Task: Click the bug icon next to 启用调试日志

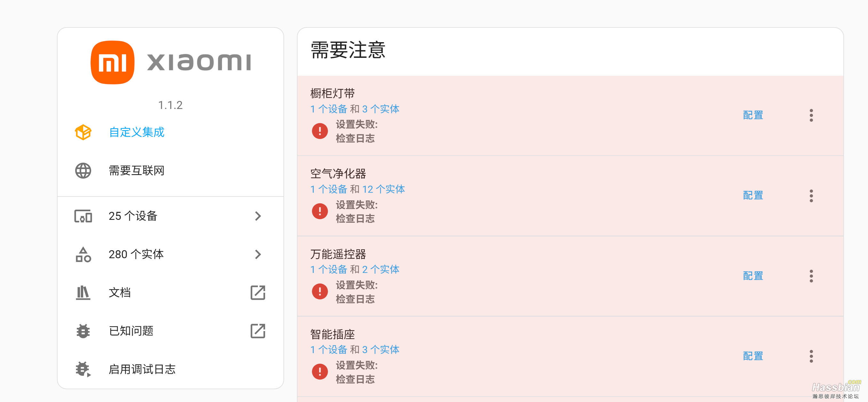Action: (x=83, y=369)
